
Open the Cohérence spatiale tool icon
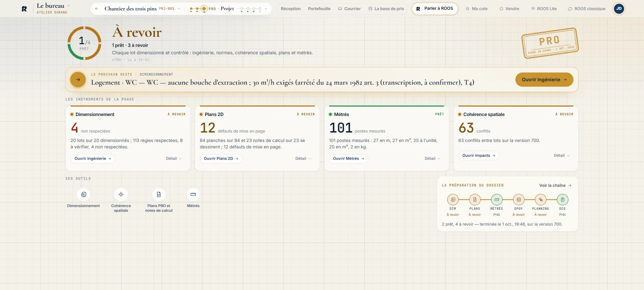[x=121, y=194]
